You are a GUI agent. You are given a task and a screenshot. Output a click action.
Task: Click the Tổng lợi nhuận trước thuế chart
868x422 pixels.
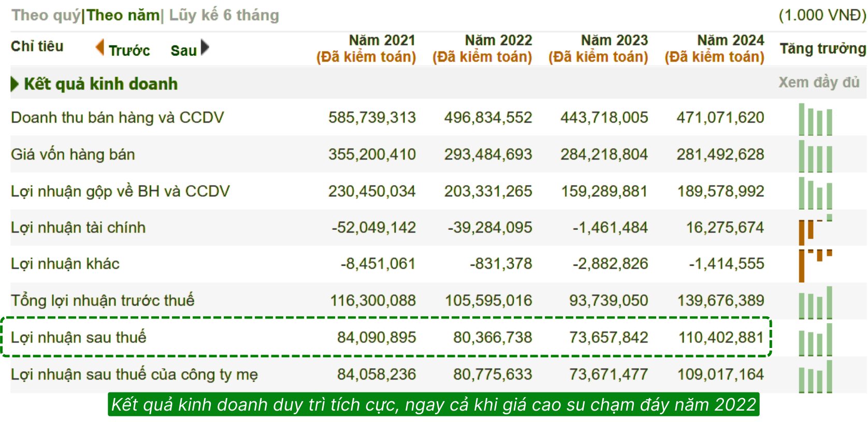coord(815,303)
